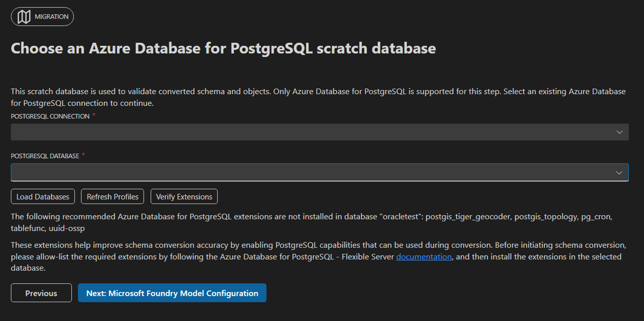Open the PostgreSQL Connection dropdown field
The width and height of the screenshot is (644, 321).
[319, 132]
